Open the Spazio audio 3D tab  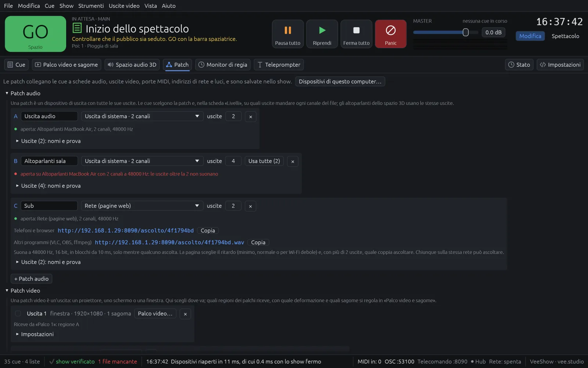pyautogui.click(x=132, y=65)
